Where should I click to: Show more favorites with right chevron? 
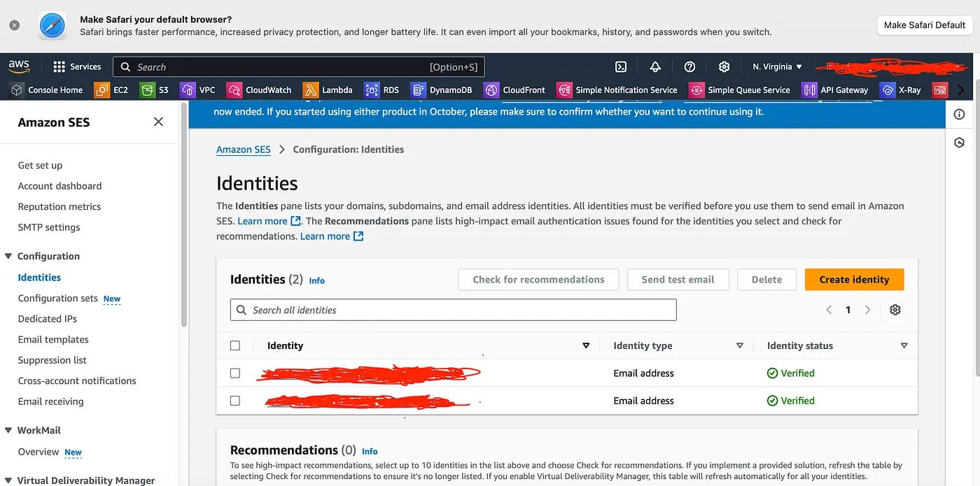point(960,90)
